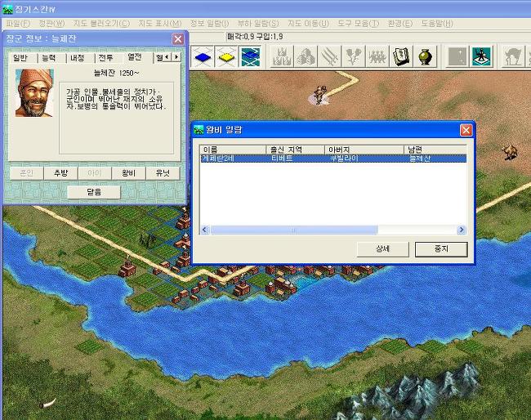Select the queen row from 티베트
The image size is (531, 420).
(x=333, y=159)
